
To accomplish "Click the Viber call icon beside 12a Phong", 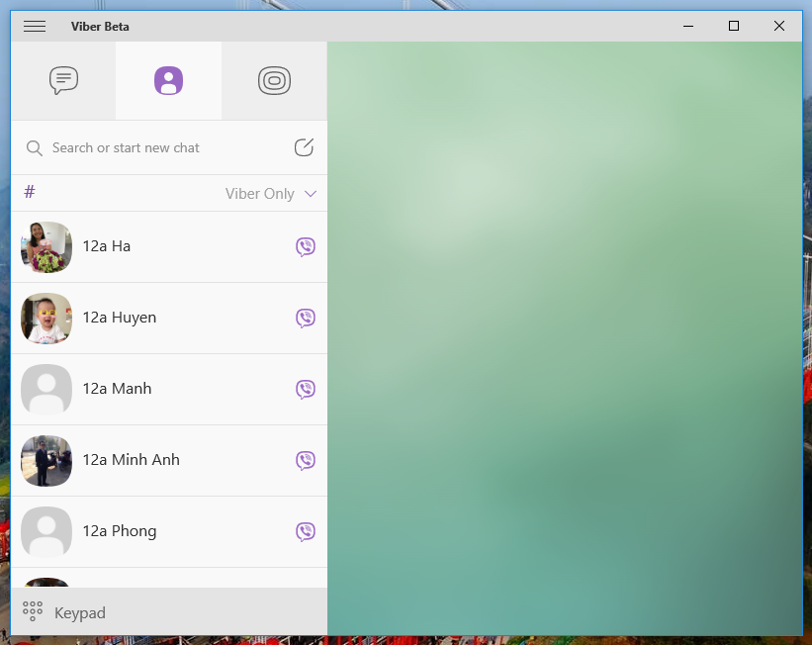I will [306, 531].
